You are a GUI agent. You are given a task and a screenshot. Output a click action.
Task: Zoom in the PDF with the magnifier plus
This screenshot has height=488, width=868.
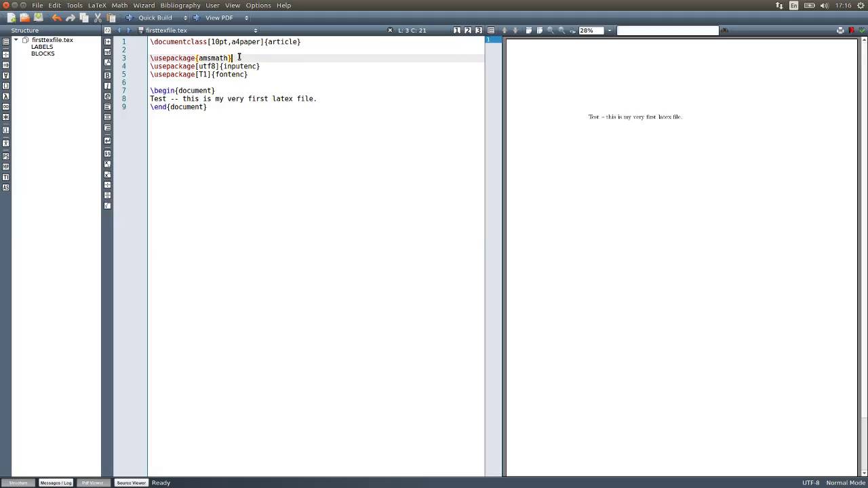coord(551,30)
